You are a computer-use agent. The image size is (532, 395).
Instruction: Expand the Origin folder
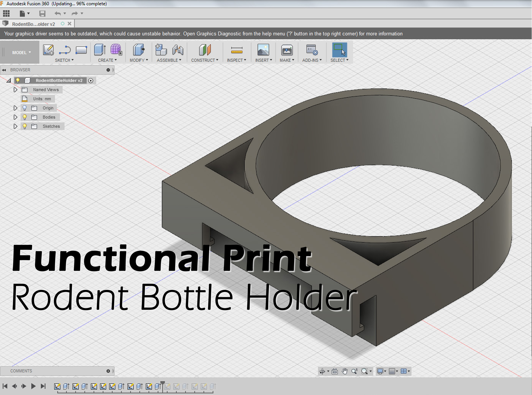pyautogui.click(x=15, y=108)
